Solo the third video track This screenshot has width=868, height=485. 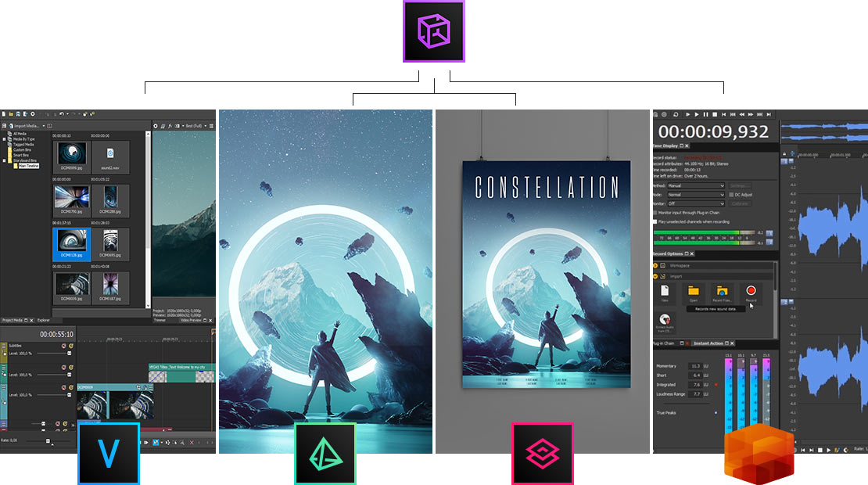(x=71, y=387)
